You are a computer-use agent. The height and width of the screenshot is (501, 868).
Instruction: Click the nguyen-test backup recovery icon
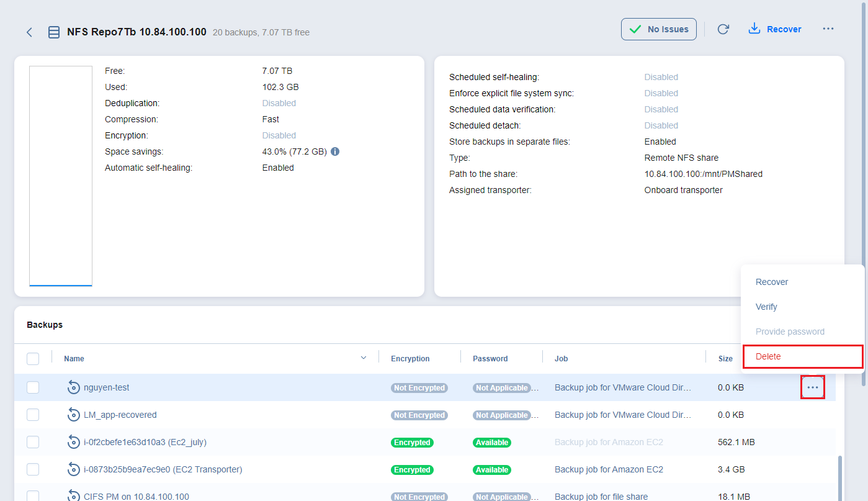(x=74, y=387)
